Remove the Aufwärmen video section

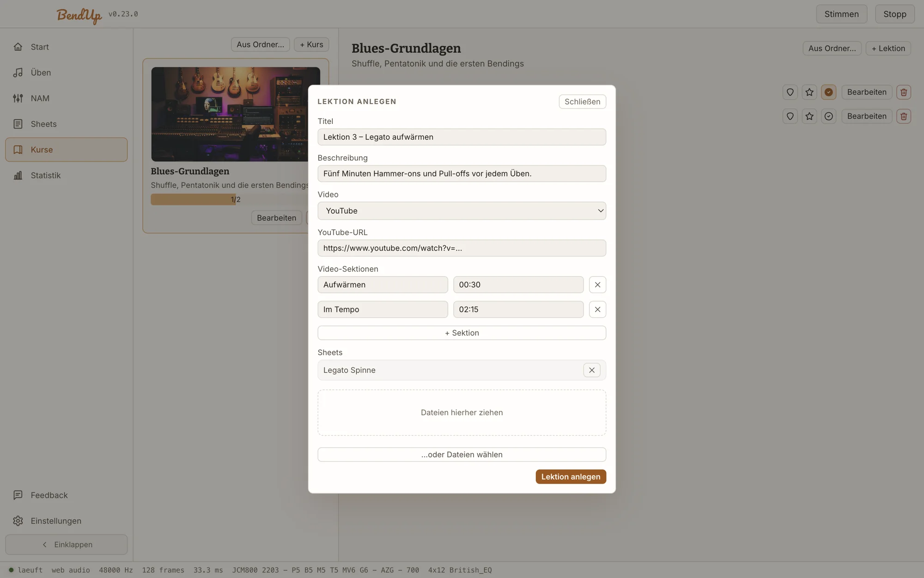[x=597, y=285]
